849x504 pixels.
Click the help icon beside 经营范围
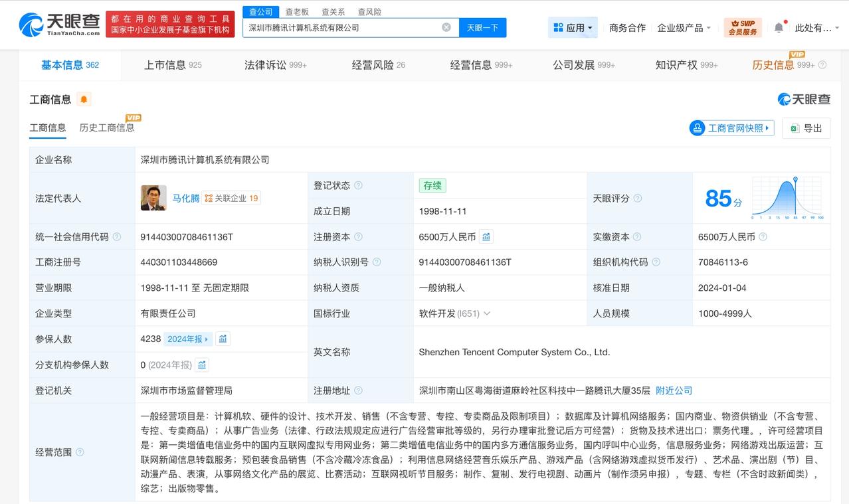pos(80,452)
